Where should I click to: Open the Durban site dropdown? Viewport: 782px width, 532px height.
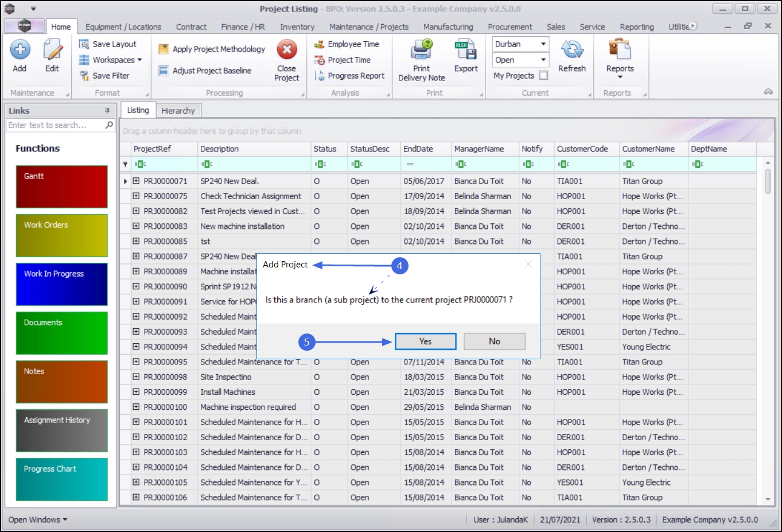point(543,44)
